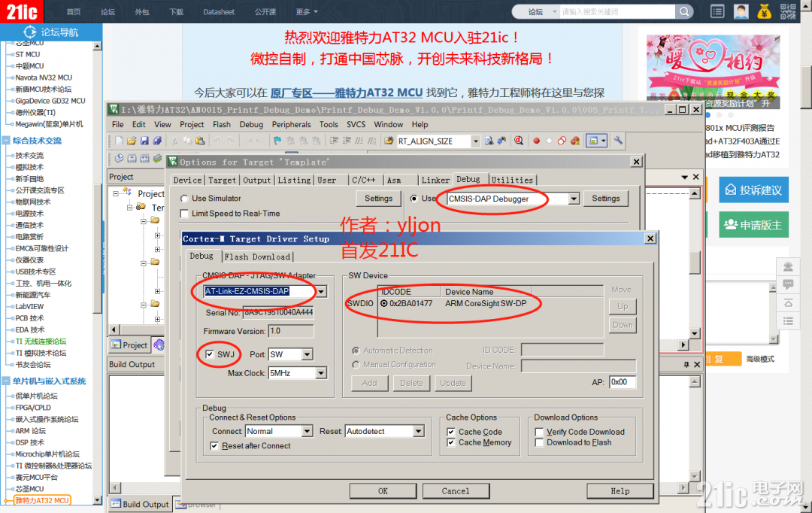Click the website search magnifier icon
Screen dimensions: 812x513
(x=684, y=11)
